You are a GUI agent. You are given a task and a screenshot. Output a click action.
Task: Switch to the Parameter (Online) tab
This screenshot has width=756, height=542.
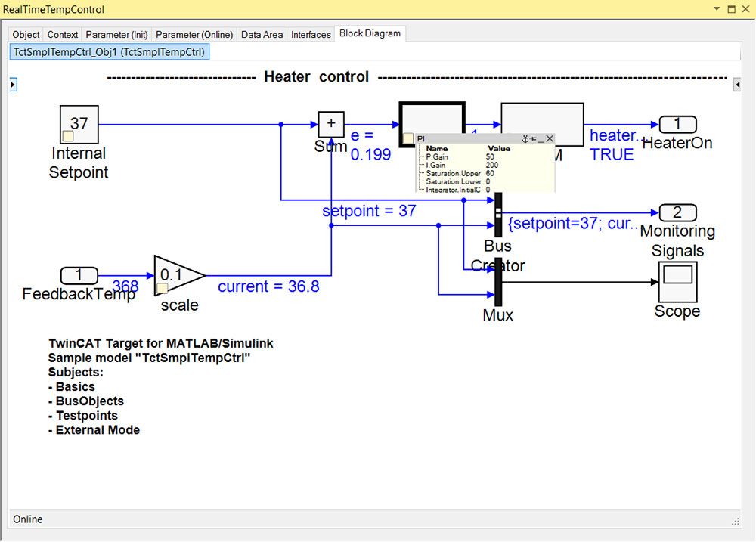194,35
